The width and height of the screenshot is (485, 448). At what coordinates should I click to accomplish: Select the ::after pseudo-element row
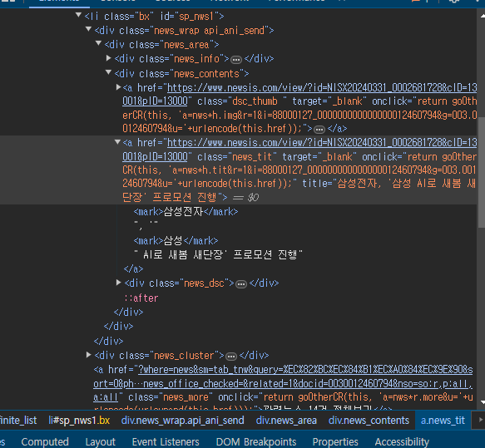click(x=141, y=298)
